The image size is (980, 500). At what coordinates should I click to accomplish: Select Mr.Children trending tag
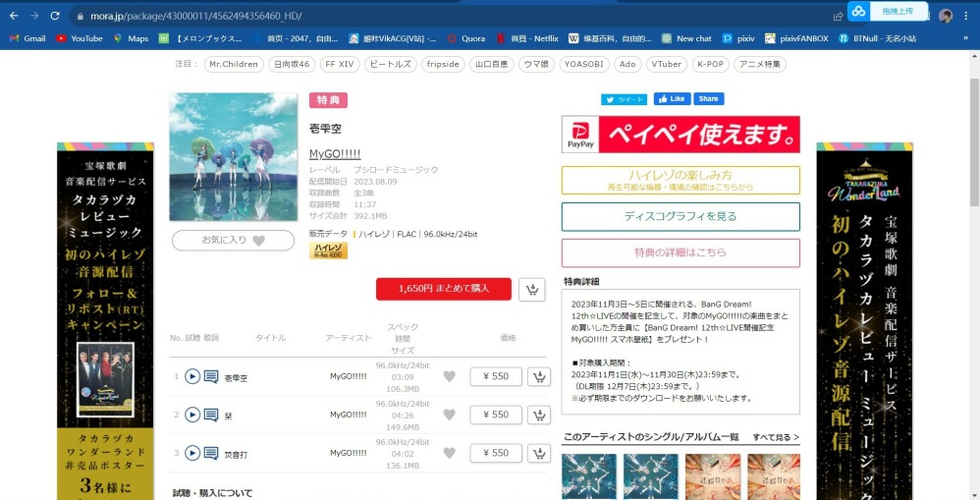[234, 65]
